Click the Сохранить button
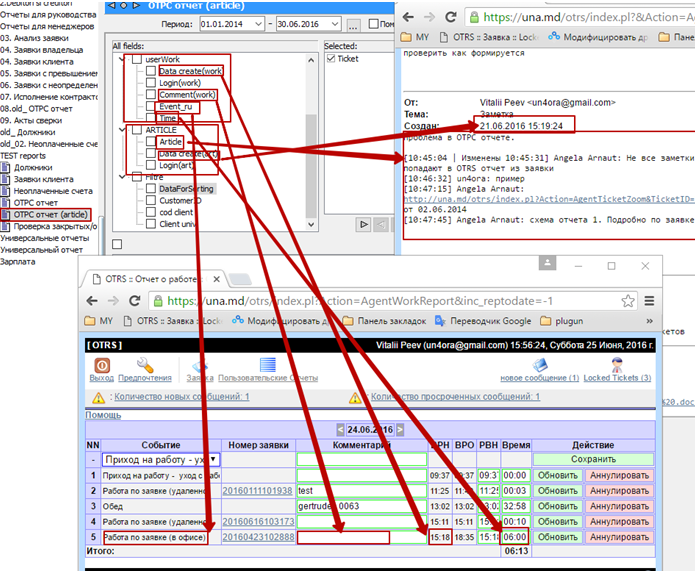The width and height of the screenshot is (695, 571). point(593,459)
